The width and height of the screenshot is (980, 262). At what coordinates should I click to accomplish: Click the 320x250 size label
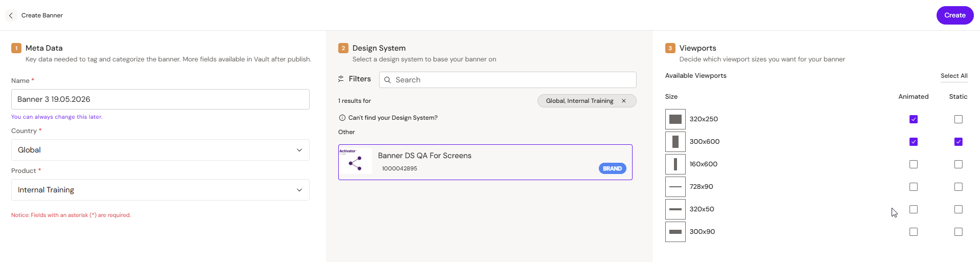tap(704, 119)
